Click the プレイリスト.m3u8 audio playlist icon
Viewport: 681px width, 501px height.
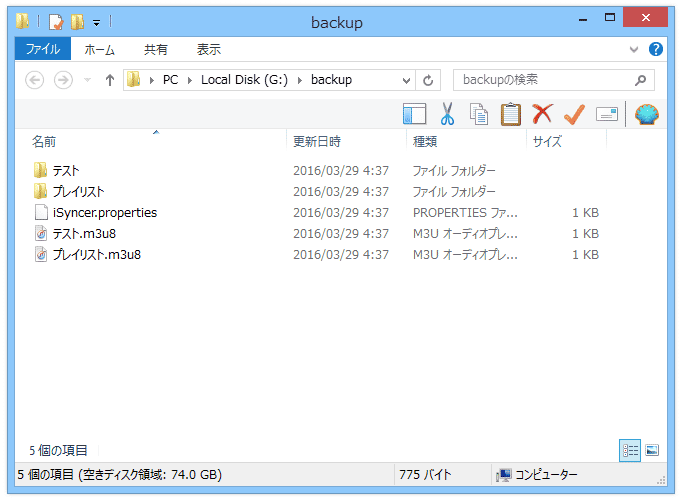41,254
